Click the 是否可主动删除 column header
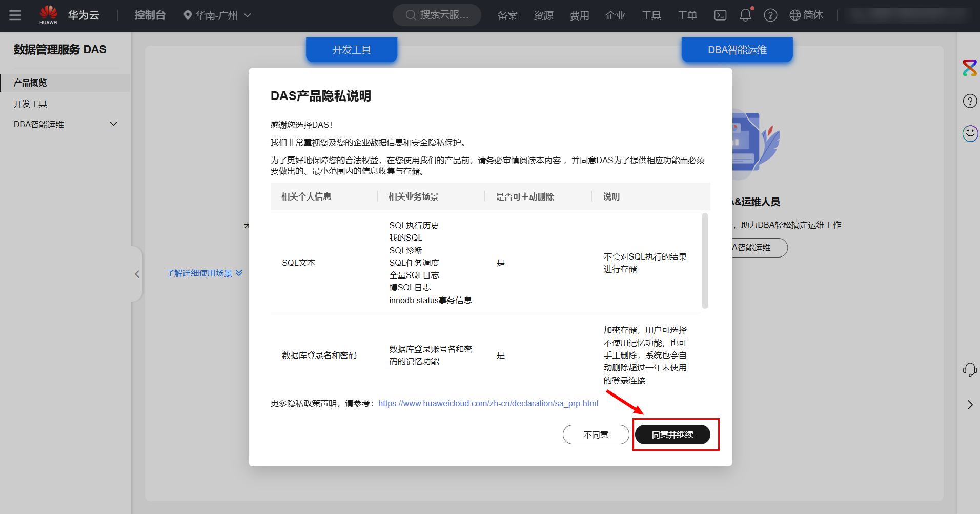The height and width of the screenshot is (514, 980). pos(525,196)
